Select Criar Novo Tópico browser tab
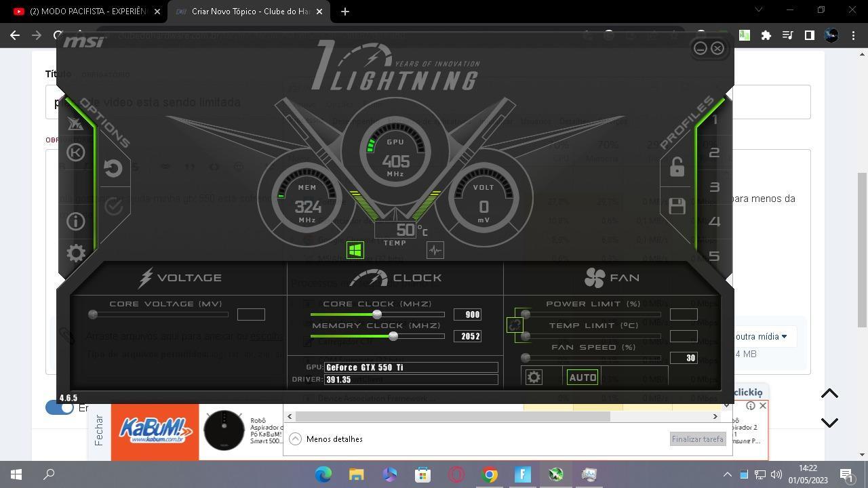 tap(248, 12)
